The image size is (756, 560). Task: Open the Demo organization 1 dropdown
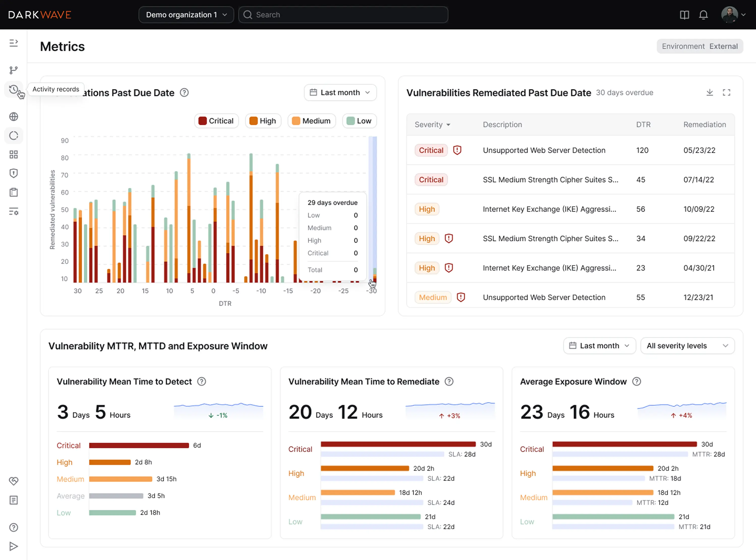click(x=186, y=15)
